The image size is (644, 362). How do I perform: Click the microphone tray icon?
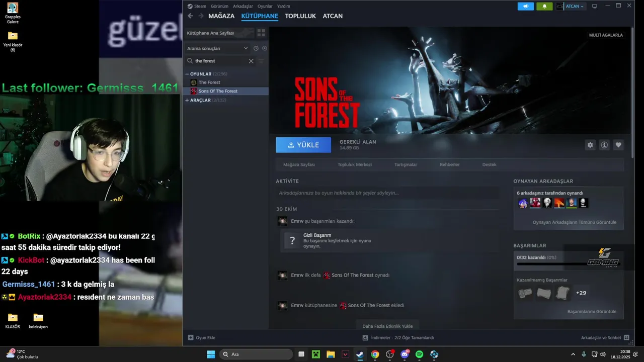point(584,354)
